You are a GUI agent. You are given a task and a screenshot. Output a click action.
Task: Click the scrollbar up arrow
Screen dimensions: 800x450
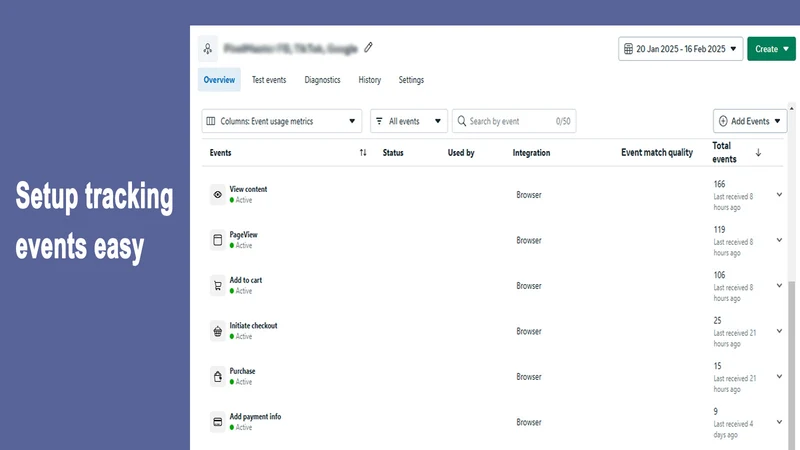(791, 108)
